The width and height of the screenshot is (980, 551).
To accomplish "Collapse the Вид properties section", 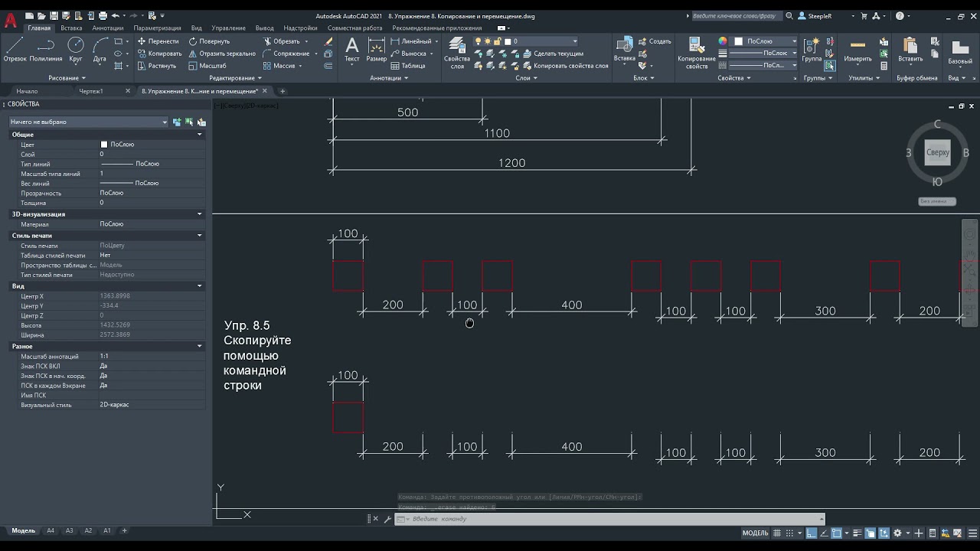I will pyautogui.click(x=200, y=286).
